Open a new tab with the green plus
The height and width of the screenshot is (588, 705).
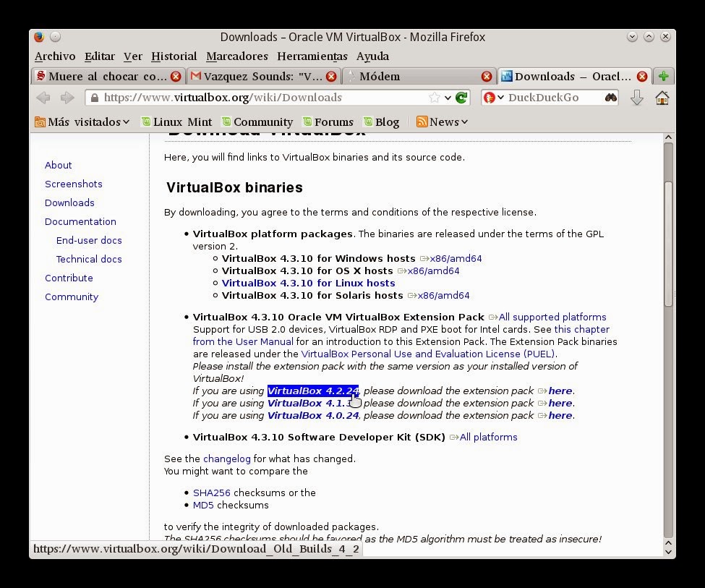pyautogui.click(x=664, y=76)
